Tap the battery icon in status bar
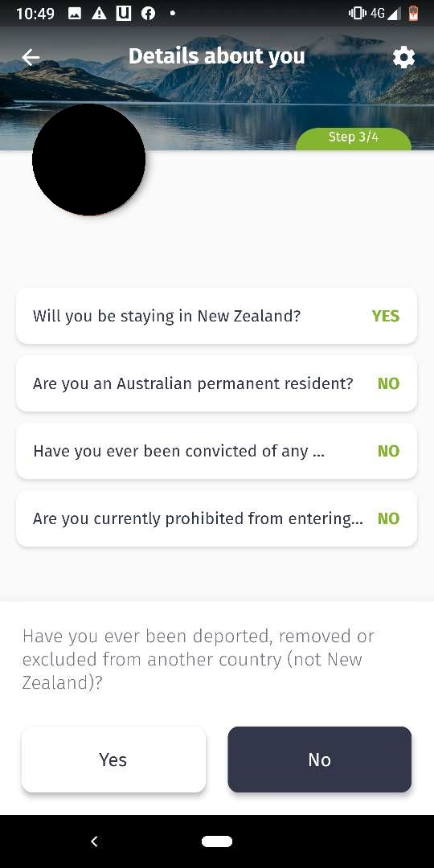Screen dimensions: 434x868 tap(414, 14)
